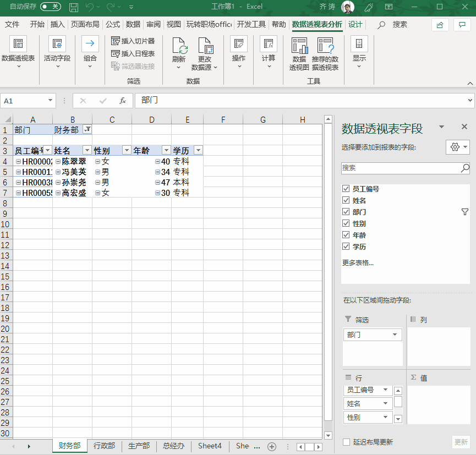The image size is (476, 455).
Task: Uncheck the 性别 field checkbox
Action: 346,223
